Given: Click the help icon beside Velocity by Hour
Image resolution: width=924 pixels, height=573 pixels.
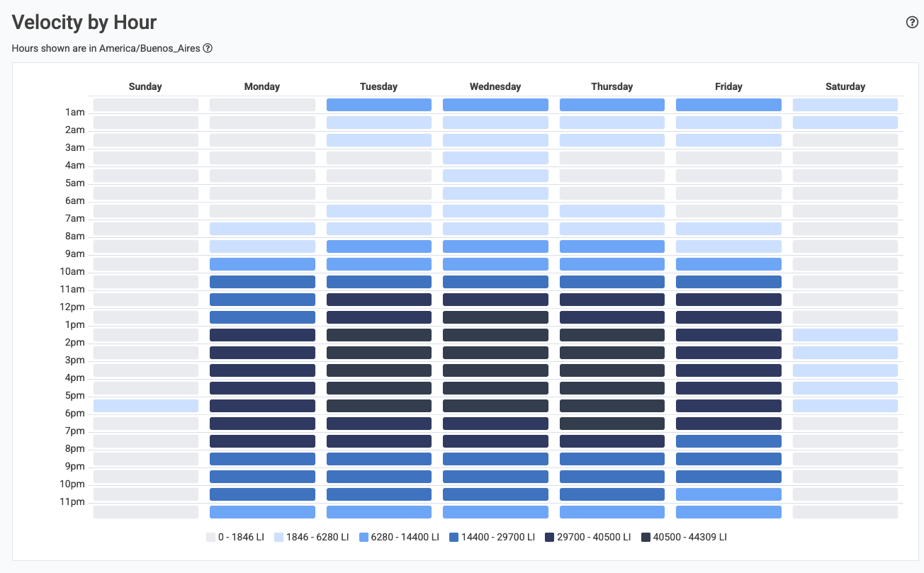Looking at the screenshot, I should (912, 22).
